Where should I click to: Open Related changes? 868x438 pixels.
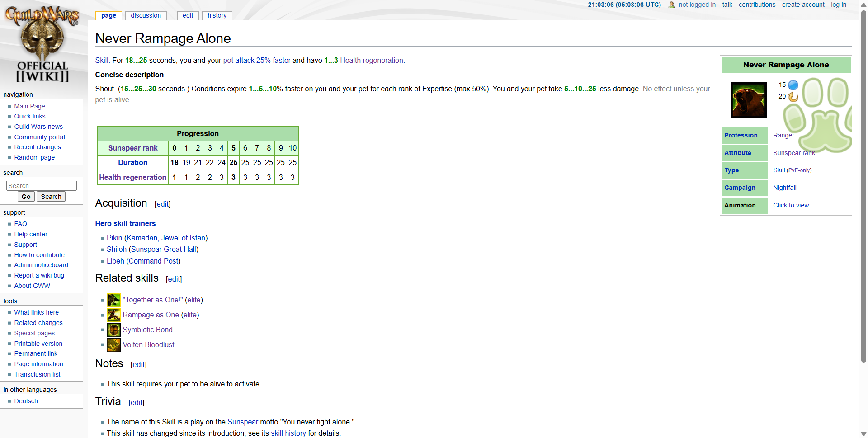point(38,323)
